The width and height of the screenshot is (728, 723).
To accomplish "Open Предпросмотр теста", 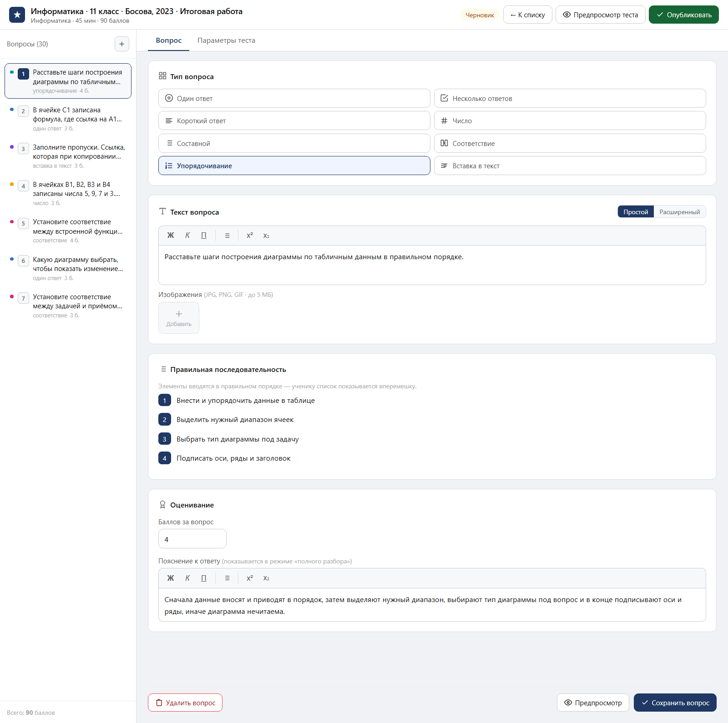I will coord(600,15).
